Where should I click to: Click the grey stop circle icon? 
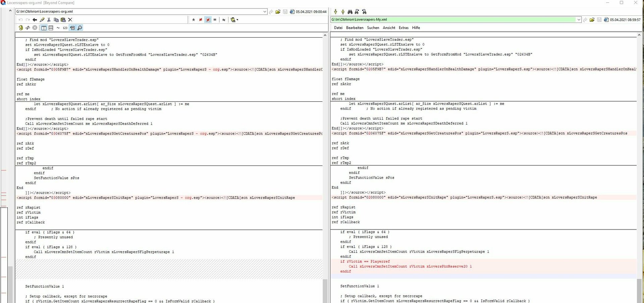click(35, 28)
